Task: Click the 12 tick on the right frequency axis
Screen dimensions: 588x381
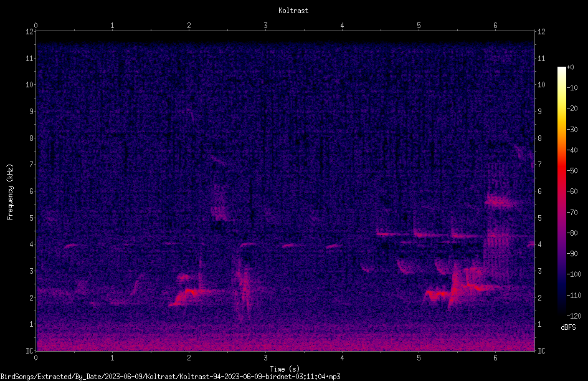Action: tap(541, 32)
